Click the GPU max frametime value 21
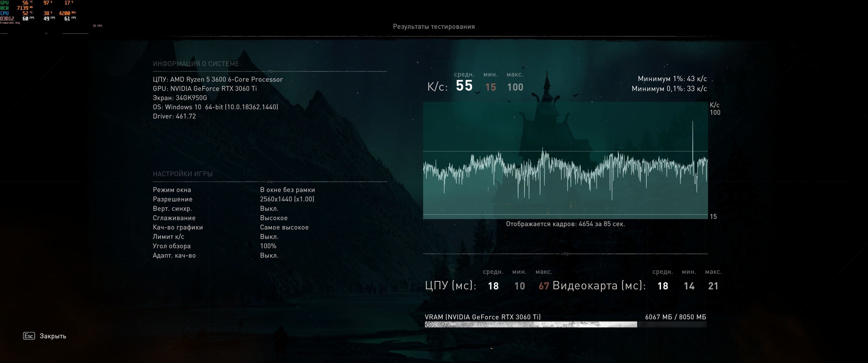The width and height of the screenshot is (868, 363). (713, 286)
